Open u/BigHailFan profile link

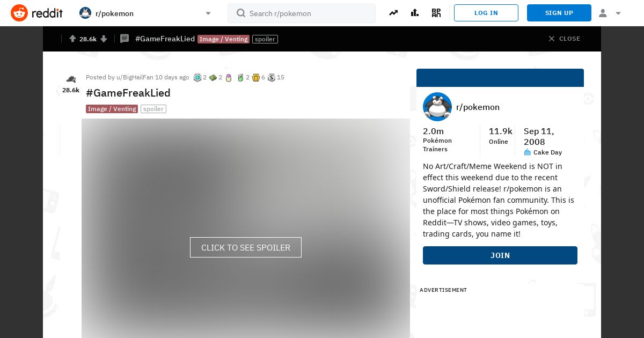click(x=135, y=77)
